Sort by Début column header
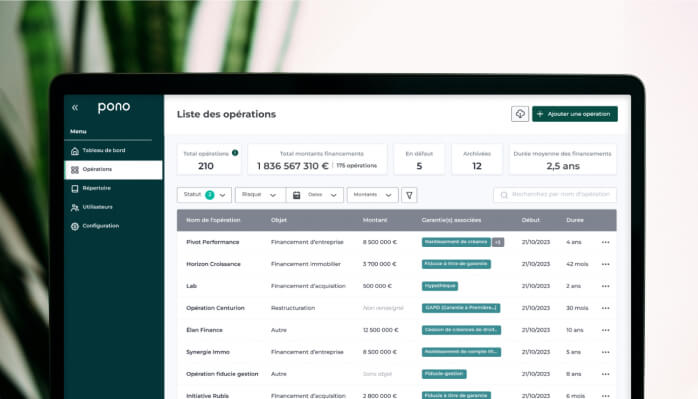The image size is (698, 399). coord(531,220)
